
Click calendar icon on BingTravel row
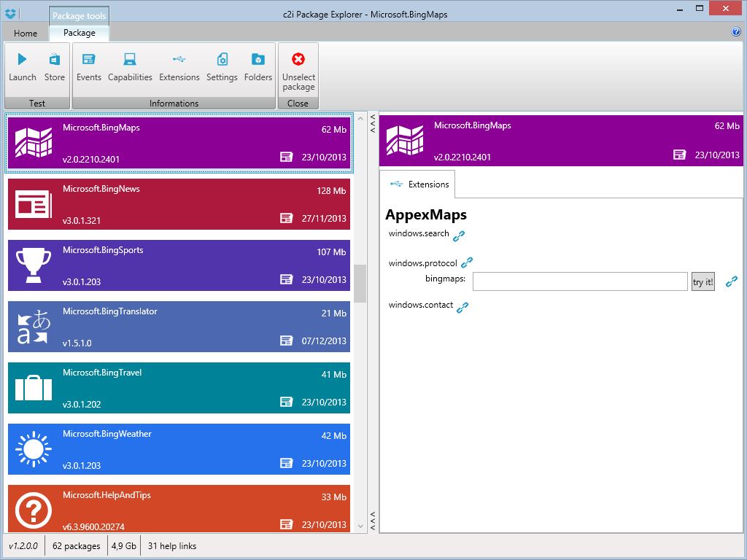tap(286, 402)
